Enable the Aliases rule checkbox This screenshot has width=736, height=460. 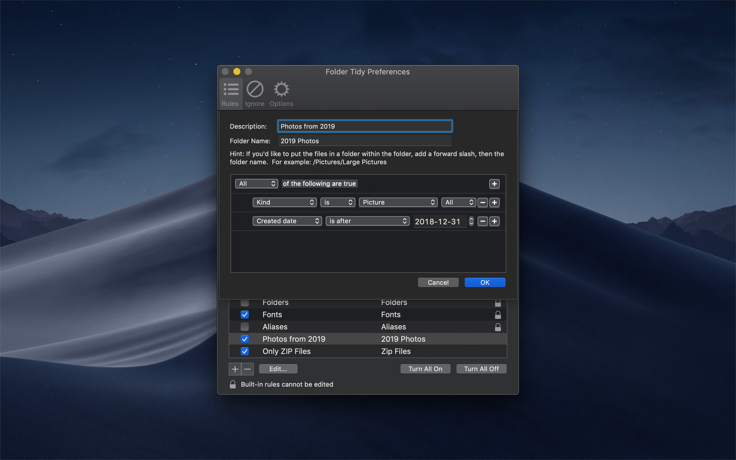click(x=245, y=327)
